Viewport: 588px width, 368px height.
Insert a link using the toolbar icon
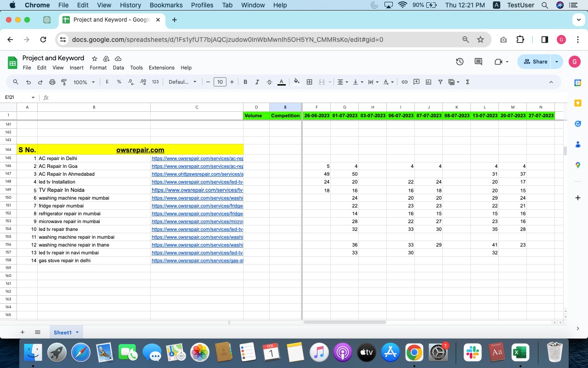click(x=405, y=82)
